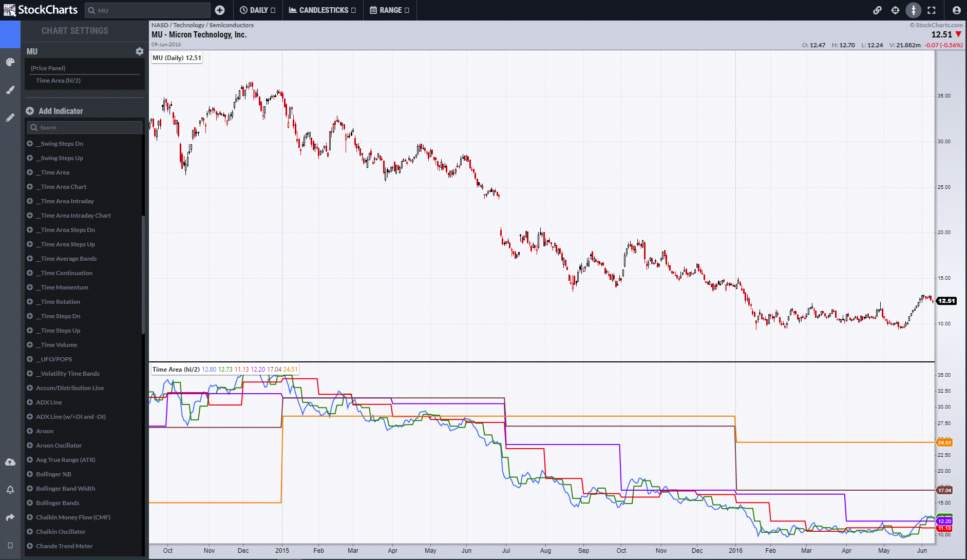Open the vertical dots options menu
The height and width of the screenshot is (560, 967).
914,10
